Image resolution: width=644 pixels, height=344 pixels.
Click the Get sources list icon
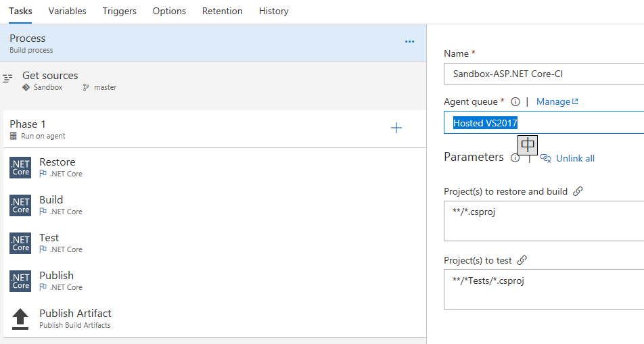[x=8, y=79]
